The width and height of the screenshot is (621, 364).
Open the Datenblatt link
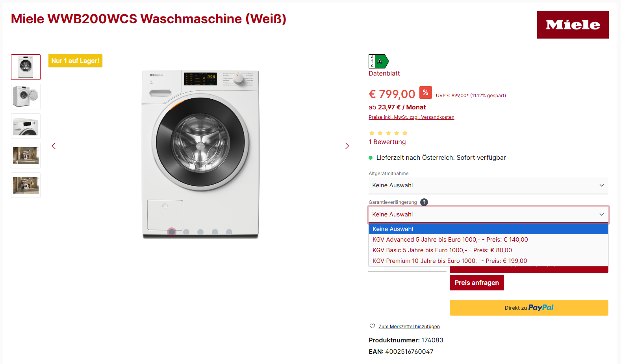point(384,74)
